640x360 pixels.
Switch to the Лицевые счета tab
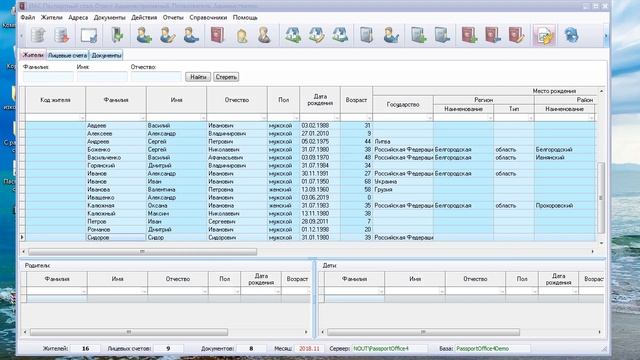pos(67,55)
